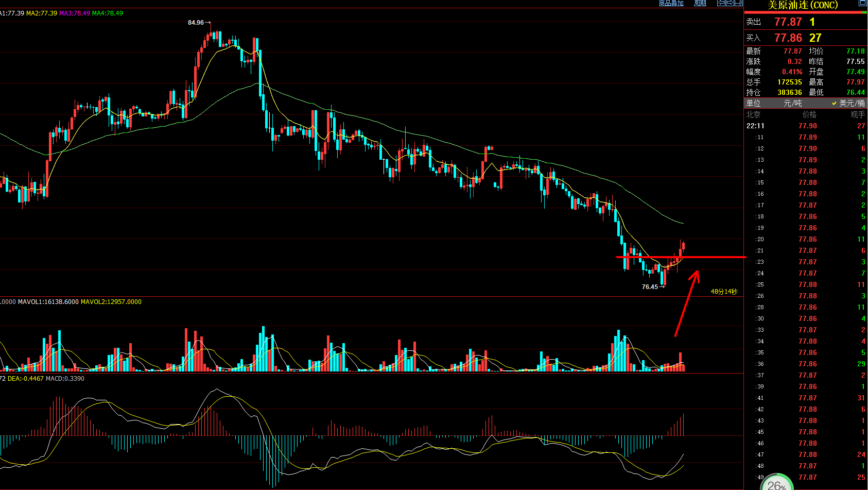Click the 昨结 value 77.55

856,61
